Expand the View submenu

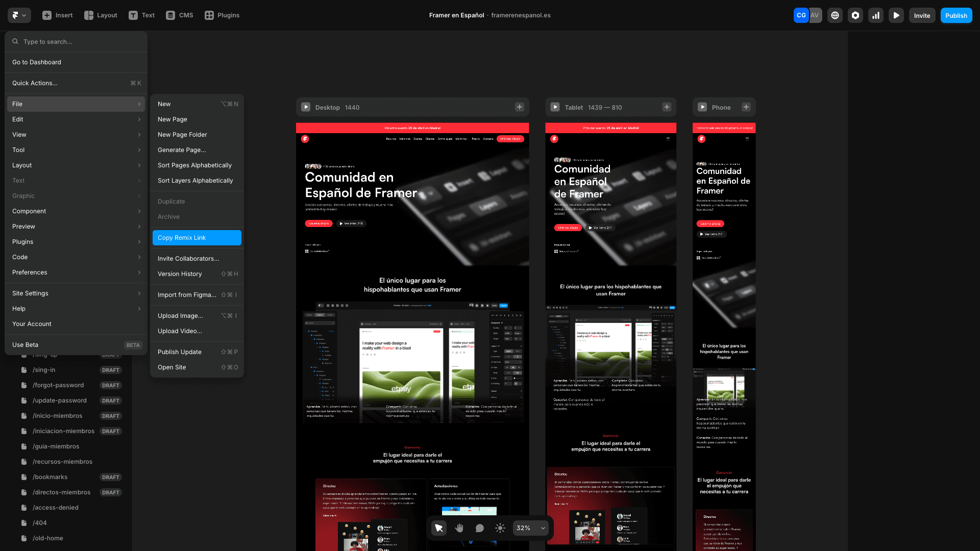76,135
